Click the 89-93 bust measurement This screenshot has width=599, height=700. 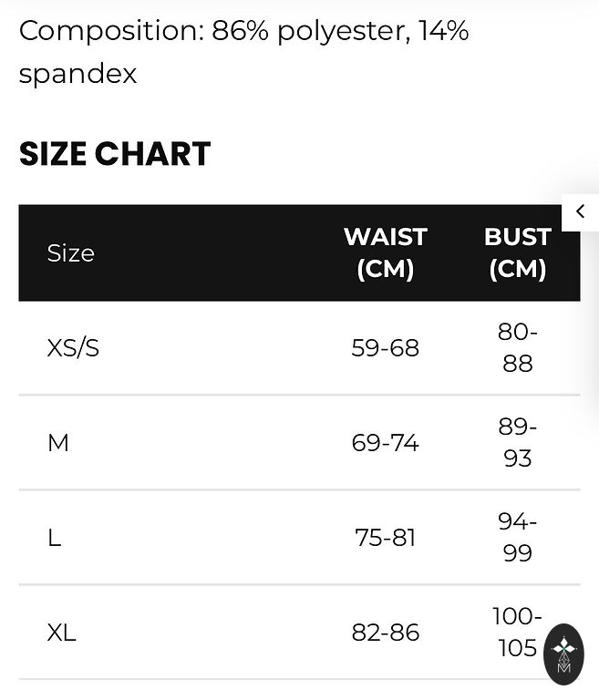pyautogui.click(x=518, y=443)
